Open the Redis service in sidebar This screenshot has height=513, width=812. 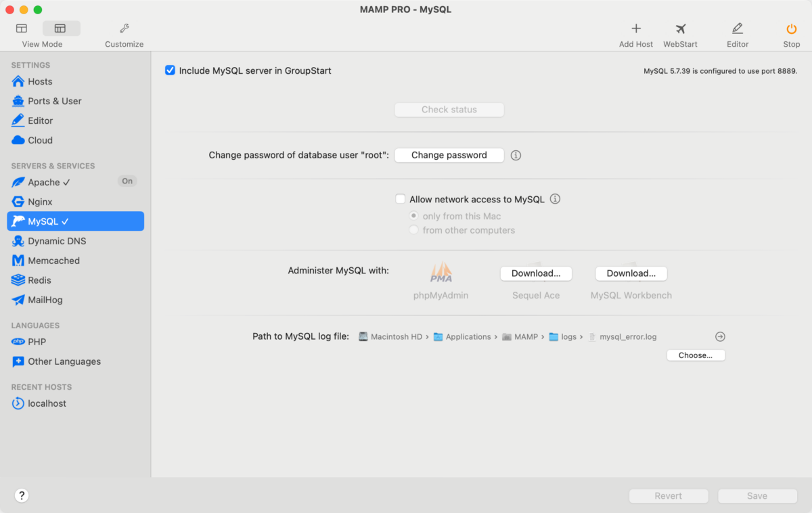pos(39,281)
